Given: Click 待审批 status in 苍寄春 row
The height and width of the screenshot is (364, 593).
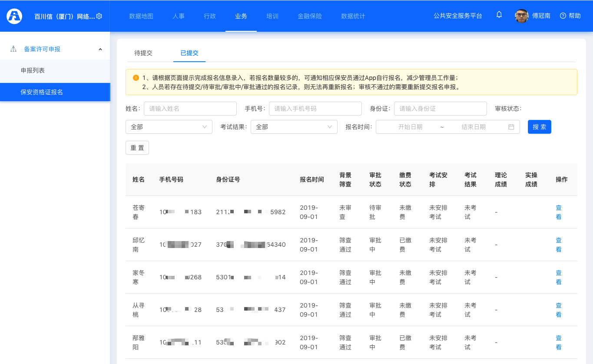Looking at the screenshot, I should 375,212.
